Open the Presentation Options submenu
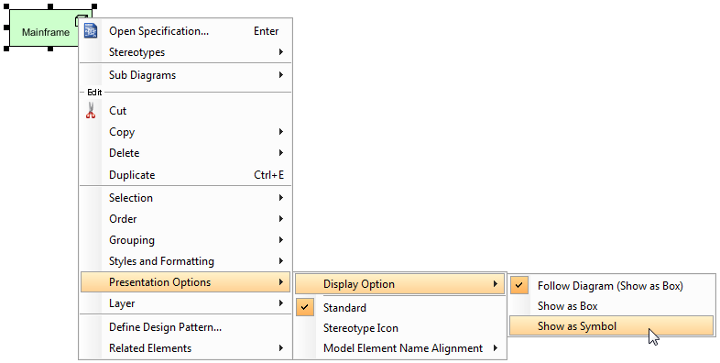This screenshot has height=363, width=720. (186, 282)
